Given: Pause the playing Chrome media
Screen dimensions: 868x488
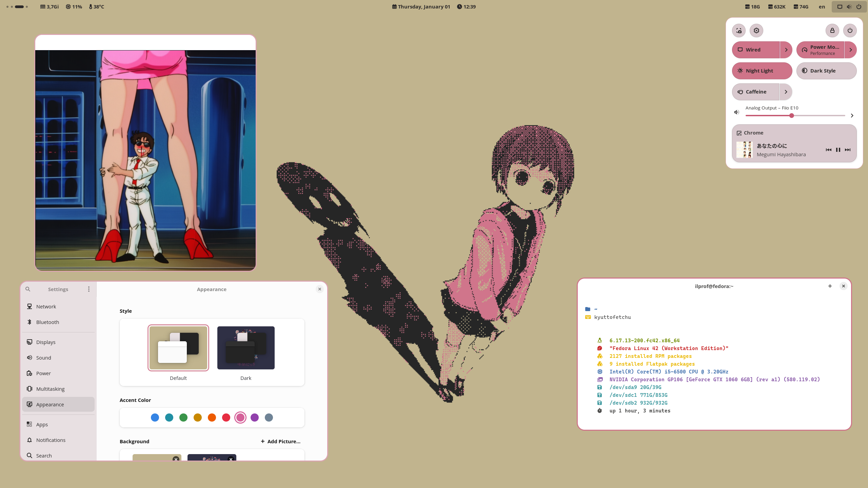Looking at the screenshot, I should (838, 150).
